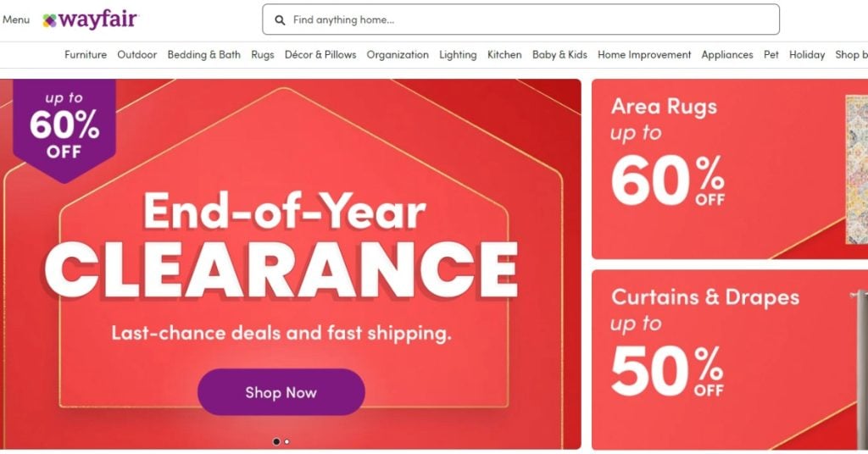Screen dimensions: 868x454
Task: Open Curtains & Drapes 50% off banner
Action: click(x=729, y=360)
